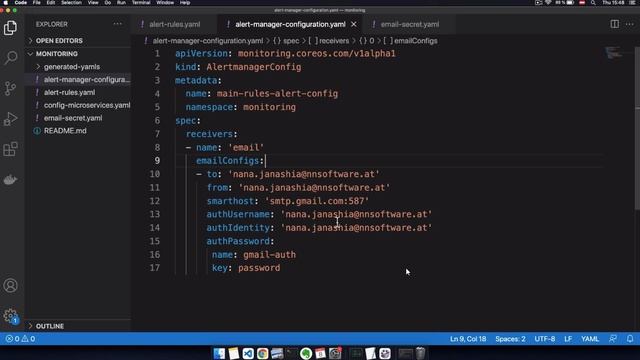Open the Help menu

click(185, 2)
